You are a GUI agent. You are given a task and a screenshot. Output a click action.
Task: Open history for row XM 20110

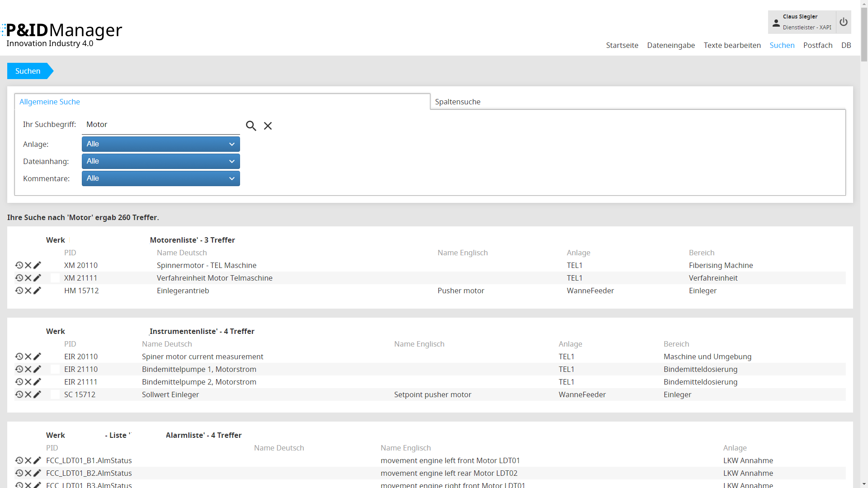tap(19, 265)
